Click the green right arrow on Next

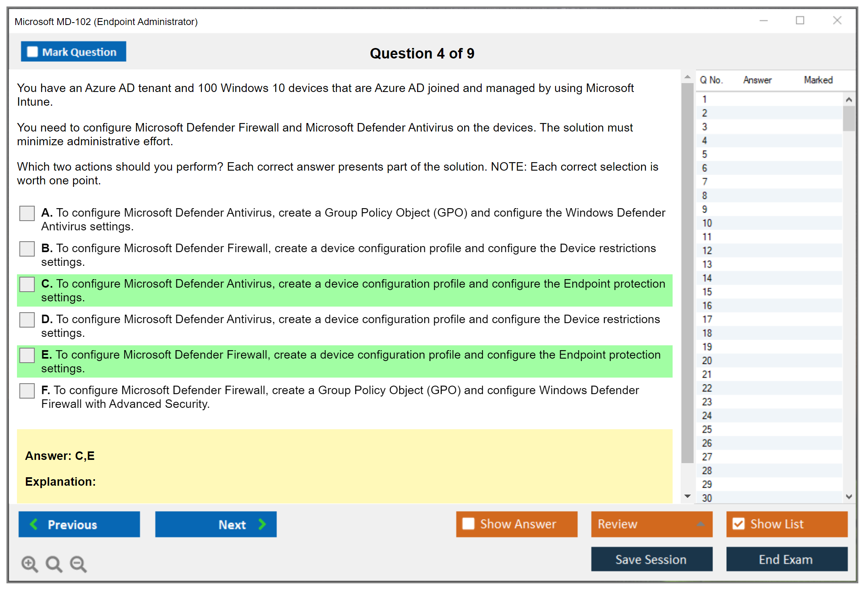click(x=262, y=524)
